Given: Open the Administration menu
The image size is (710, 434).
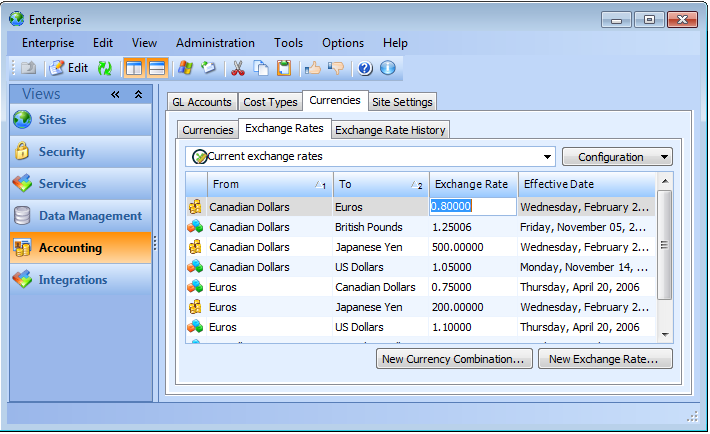Looking at the screenshot, I should coord(215,43).
